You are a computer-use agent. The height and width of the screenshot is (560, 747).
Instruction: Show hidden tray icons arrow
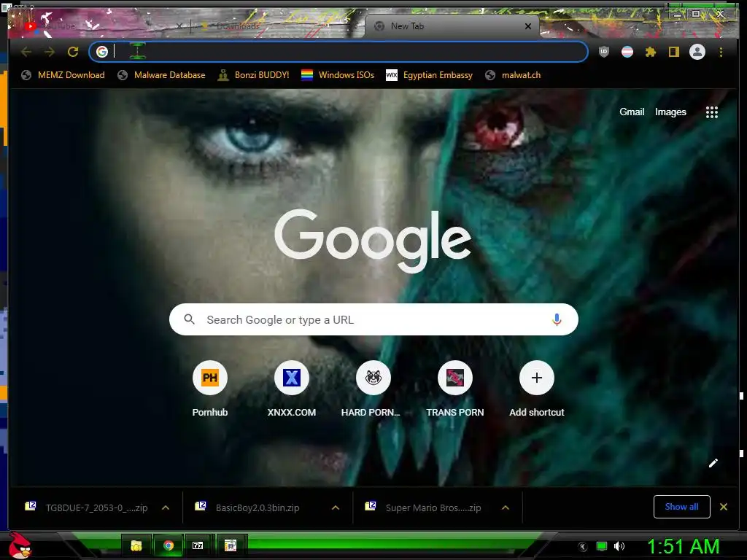583,547
